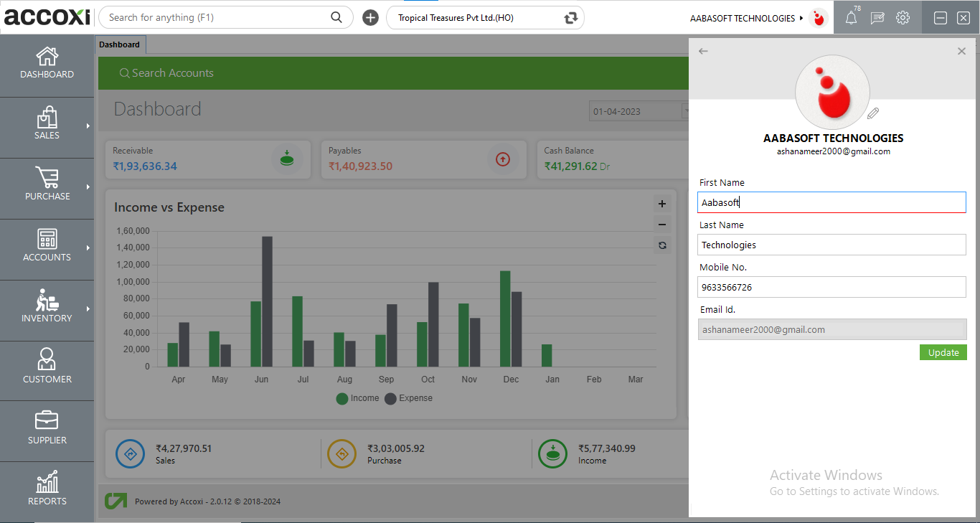The width and height of the screenshot is (980, 523).
Task: Click the switch organization arrows icon
Action: tap(570, 18)
